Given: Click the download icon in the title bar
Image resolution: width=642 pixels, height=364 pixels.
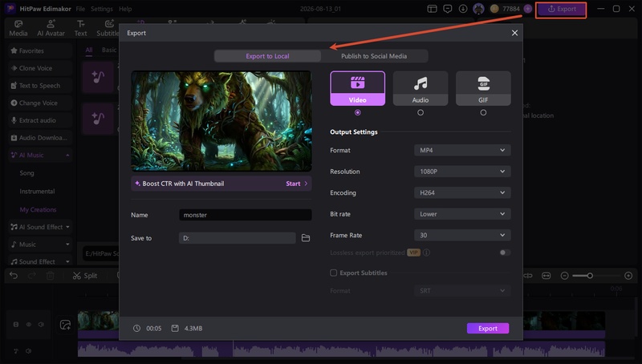Looking at the screenshot, I should click(463, 9).
